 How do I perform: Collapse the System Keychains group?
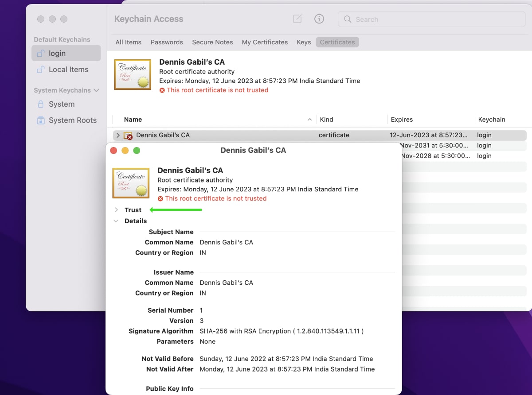coord(96,90)
